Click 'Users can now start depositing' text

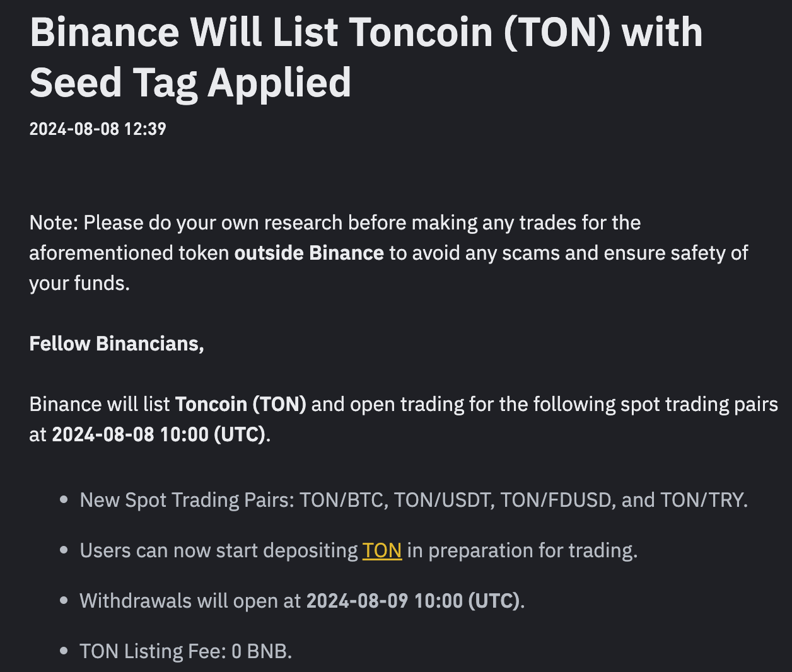(219, 550)
